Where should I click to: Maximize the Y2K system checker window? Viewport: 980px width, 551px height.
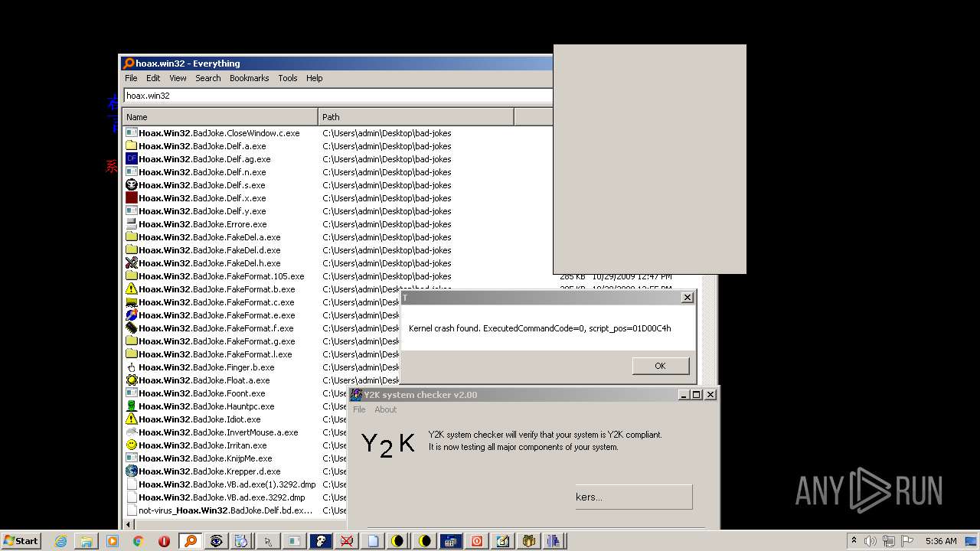tap(696, 395)
